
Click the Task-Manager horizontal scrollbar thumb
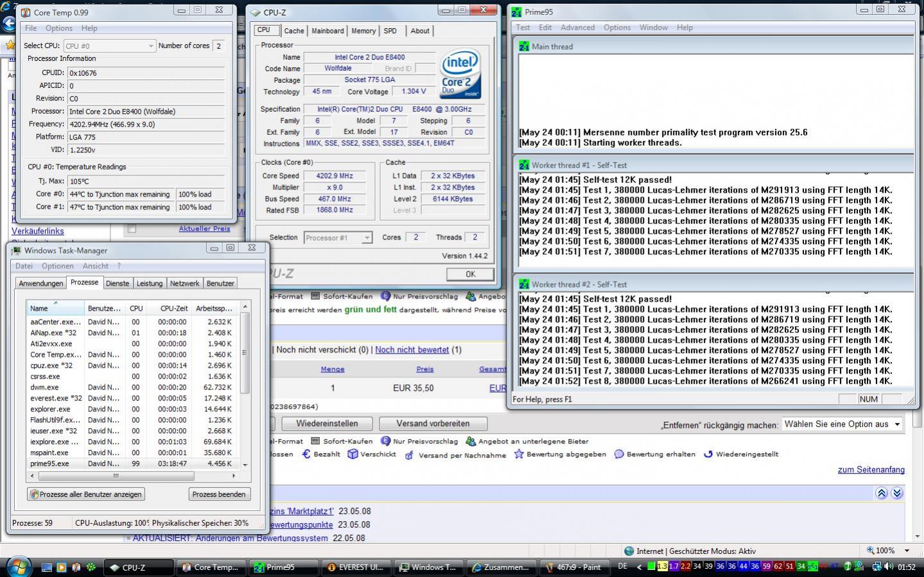click(116, 476)
